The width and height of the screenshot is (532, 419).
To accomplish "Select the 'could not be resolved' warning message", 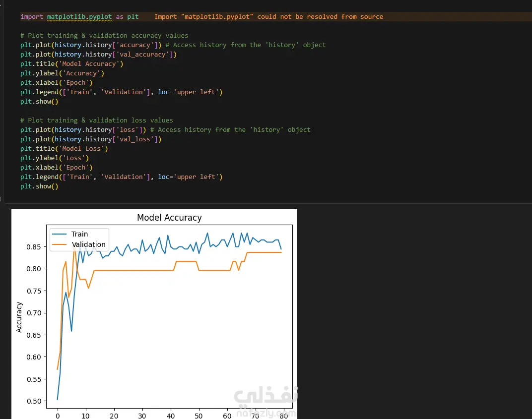I will point(268,16).
